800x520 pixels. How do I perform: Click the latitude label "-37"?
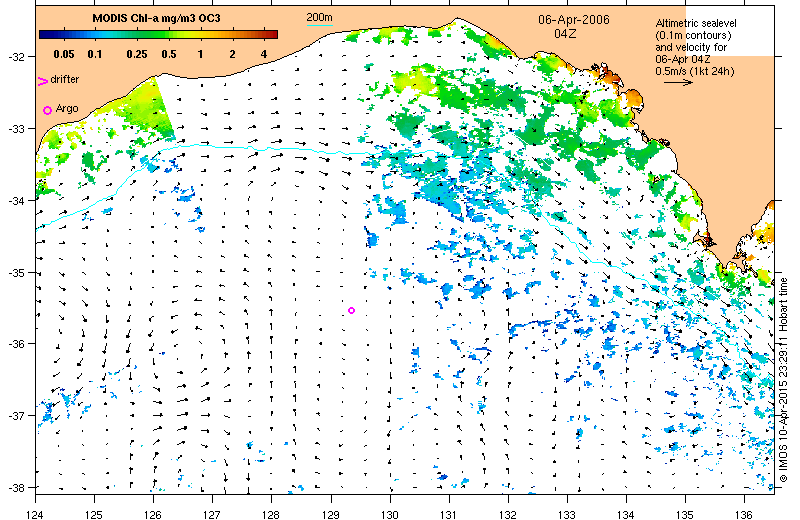pos(15,415)
